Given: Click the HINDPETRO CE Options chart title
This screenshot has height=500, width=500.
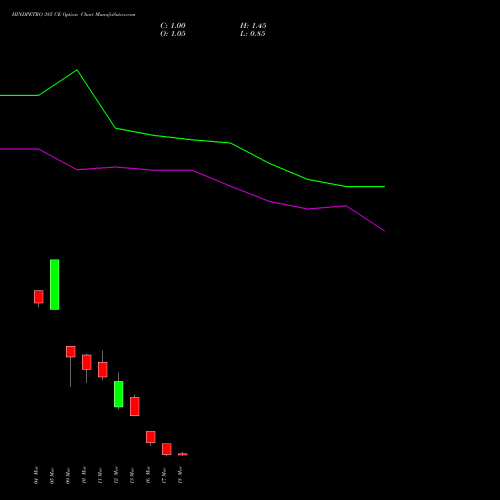Looking at the screenshot, I should coord(73,14).
